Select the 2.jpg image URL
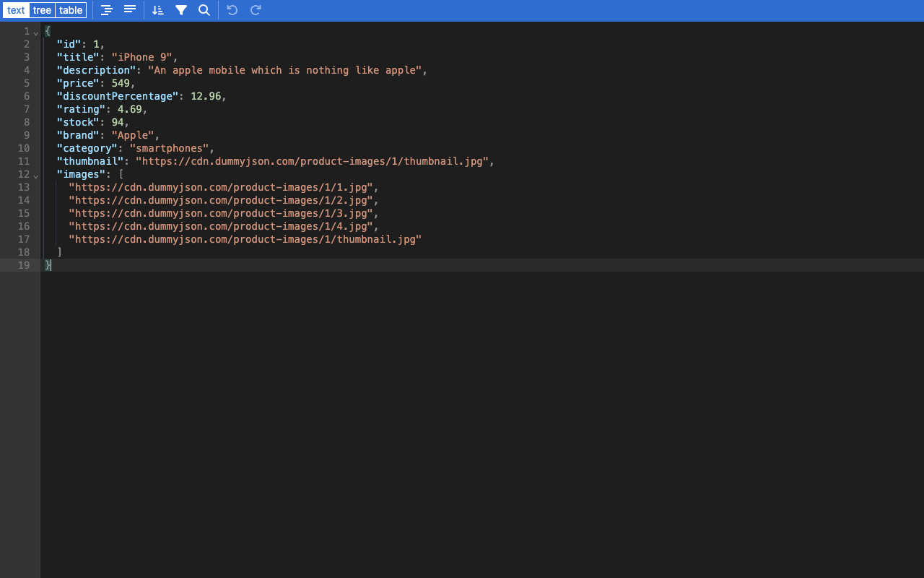Screen dimensions: 924x578 pyautogui.click(x=221, y=200)
